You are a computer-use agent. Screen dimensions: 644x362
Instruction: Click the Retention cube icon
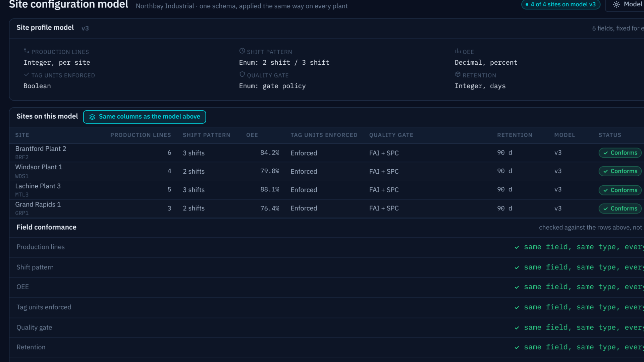click(x=458, y=74)
